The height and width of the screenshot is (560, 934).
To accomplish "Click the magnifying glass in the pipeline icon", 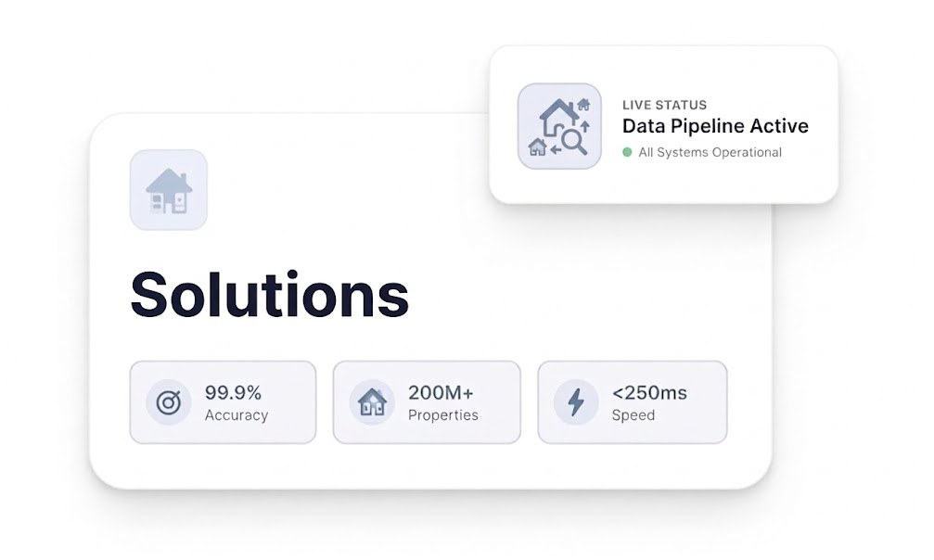I will (575, 142).
